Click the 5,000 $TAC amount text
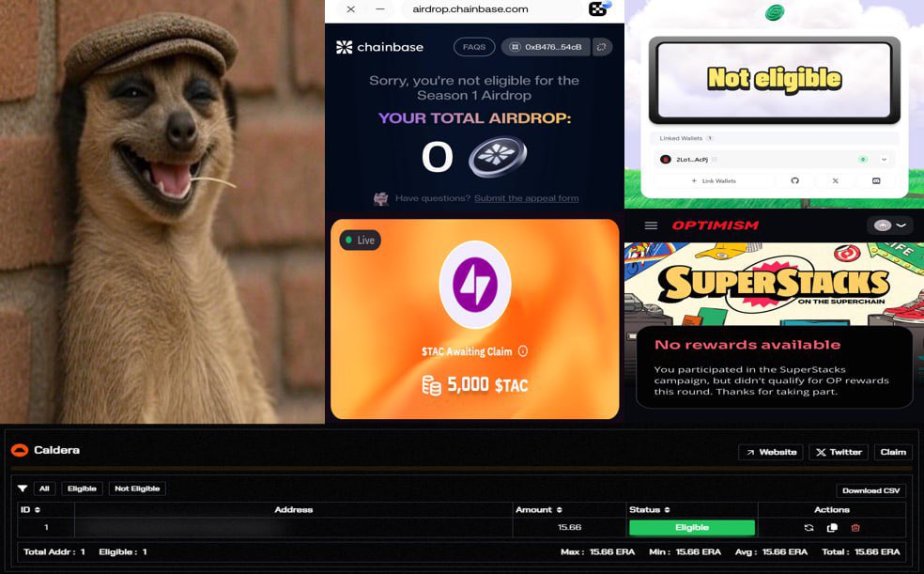The width and height of the screenshot is (924, 574). coord(487,385)
